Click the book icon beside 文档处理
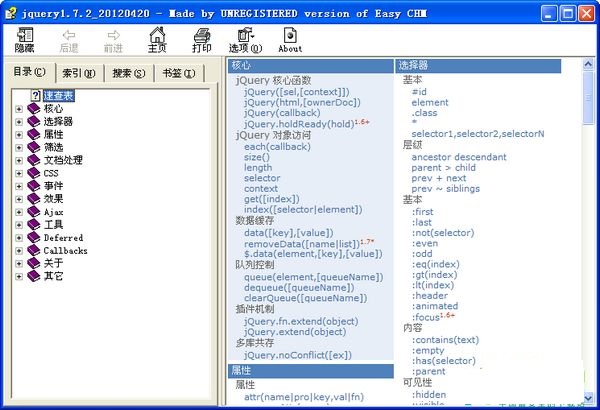Screen dimensions: 600x410 point(34,160)
